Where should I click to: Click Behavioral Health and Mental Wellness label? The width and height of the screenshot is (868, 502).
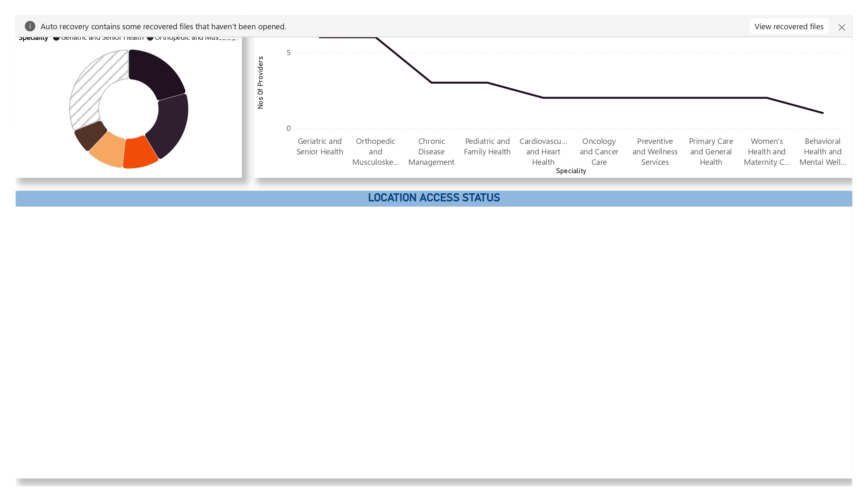[822, 151]
